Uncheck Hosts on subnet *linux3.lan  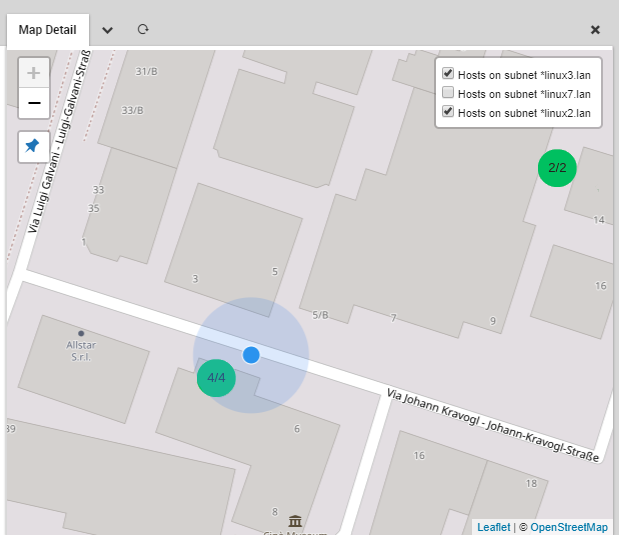448,74
